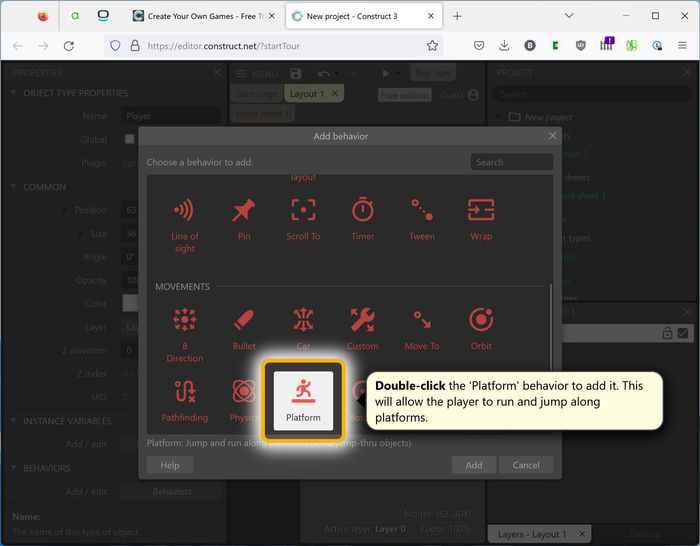Image resolution: width=700 pixels, height=546 pixels.
Task: Close the Properties panel
Action: (217, 72)
